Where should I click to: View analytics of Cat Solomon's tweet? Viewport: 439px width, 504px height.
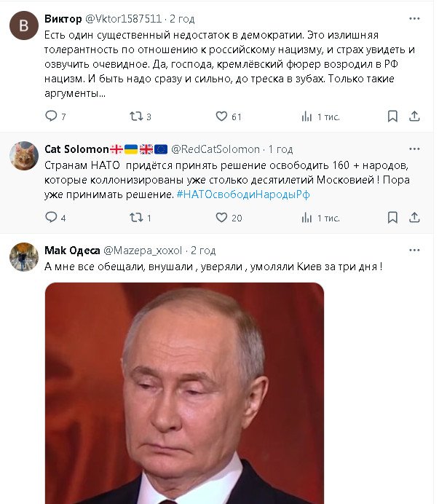pyautogui.click(x=307, y=217)
